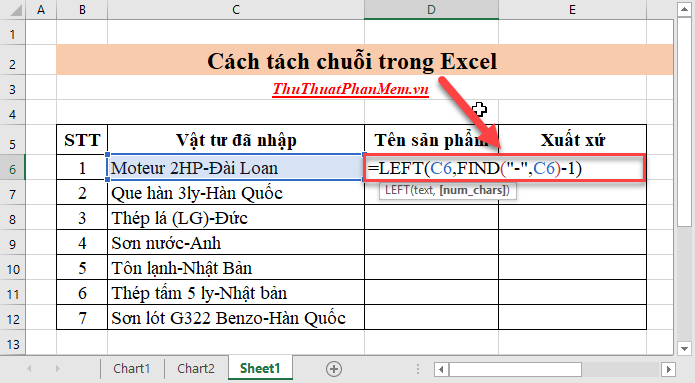Click STT cell with number 7
695x383 pixels.
(x=82, y=318)
